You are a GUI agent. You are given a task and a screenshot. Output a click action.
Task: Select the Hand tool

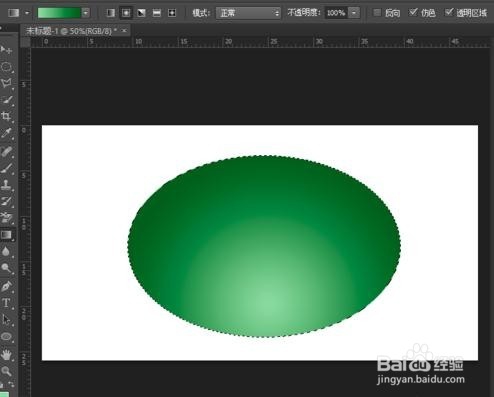(x=6, y=355)
